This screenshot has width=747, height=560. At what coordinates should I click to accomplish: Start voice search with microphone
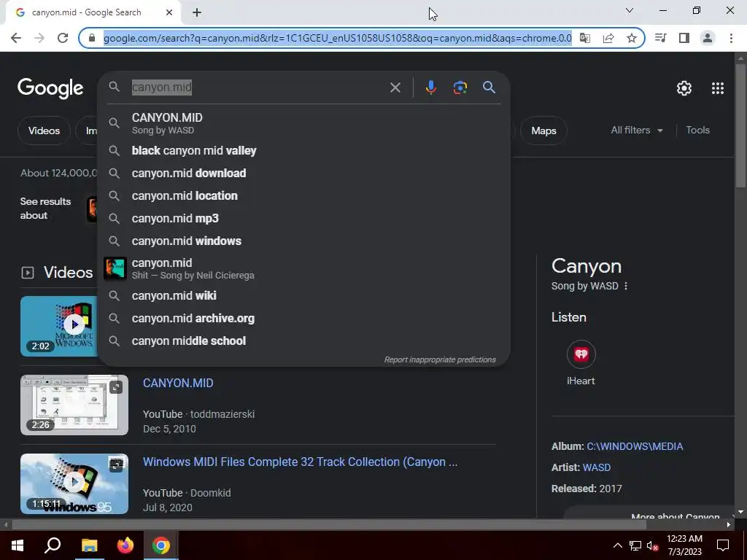pos(430,87)
